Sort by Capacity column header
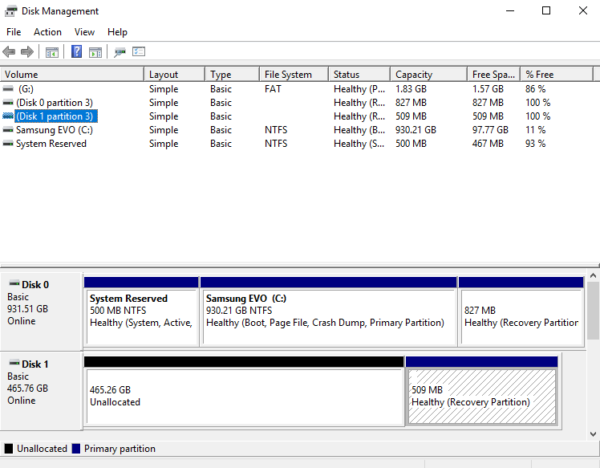This screenshot has width=600, height=468. tap(429, 74)
